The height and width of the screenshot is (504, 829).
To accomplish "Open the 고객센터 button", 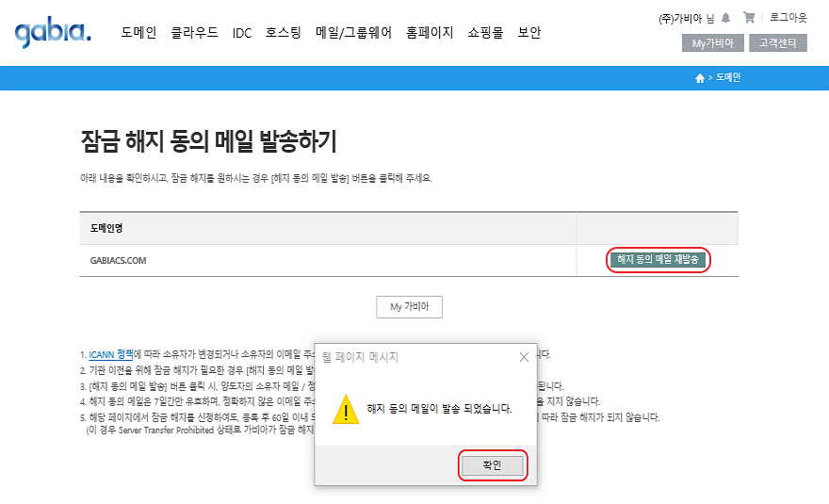I will (778, 42).
